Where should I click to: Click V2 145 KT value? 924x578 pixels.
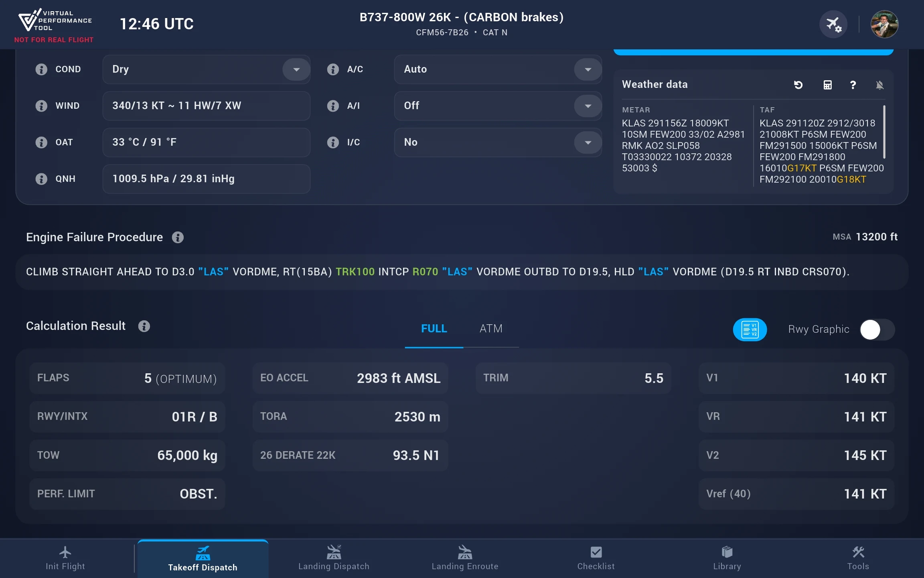coord(796,455)
